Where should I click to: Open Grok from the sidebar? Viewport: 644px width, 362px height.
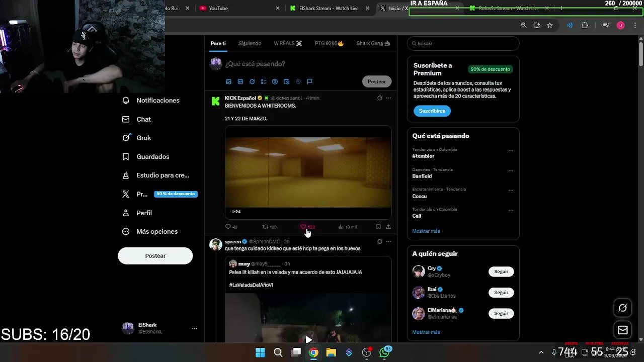(136, 138)
